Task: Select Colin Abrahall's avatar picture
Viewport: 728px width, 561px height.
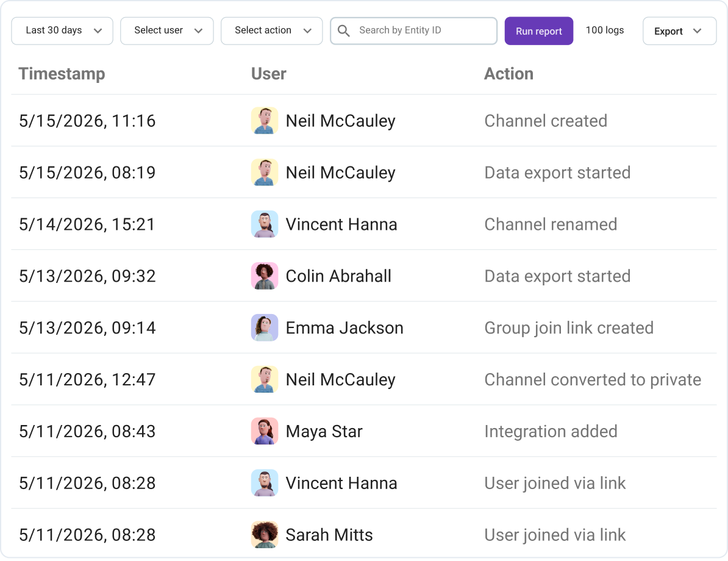Action: click(x=265, y=276)
